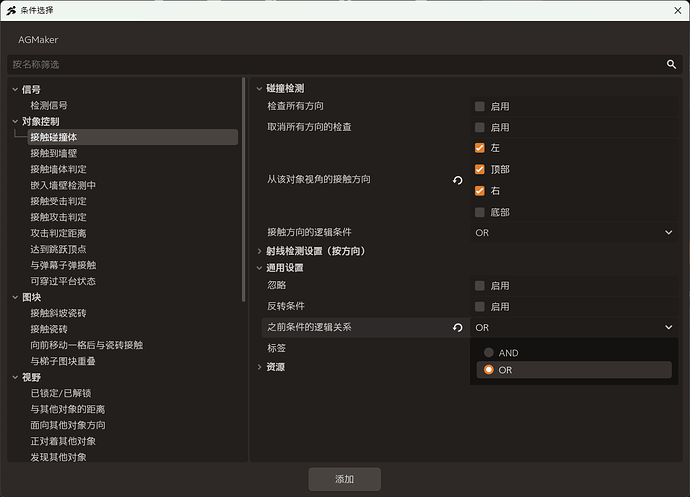Enable the 反转条件 checkbox
Viewport: 690px width, 497px height.
[480, 306]
